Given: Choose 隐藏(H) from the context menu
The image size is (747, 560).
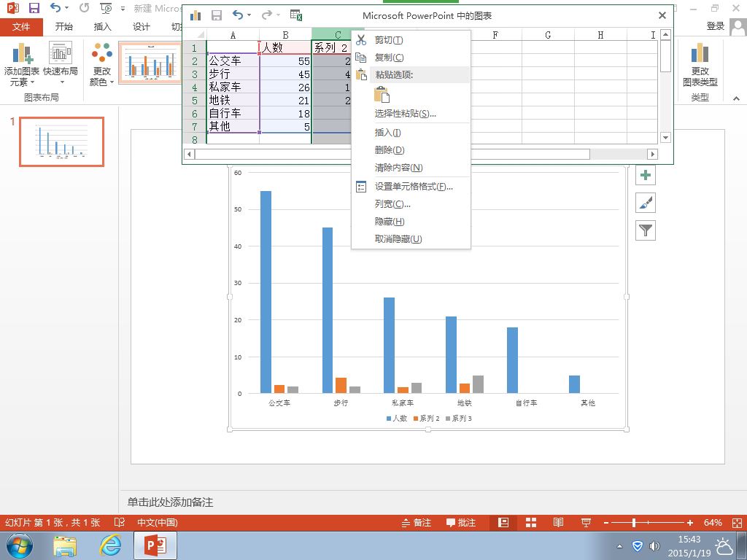Looking at the screenshot, I should [x=411, y=222].
